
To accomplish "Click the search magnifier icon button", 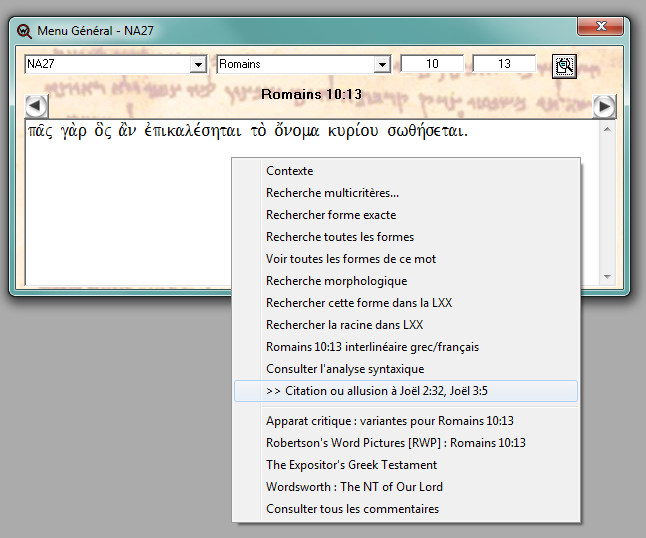I will [564, 66].
